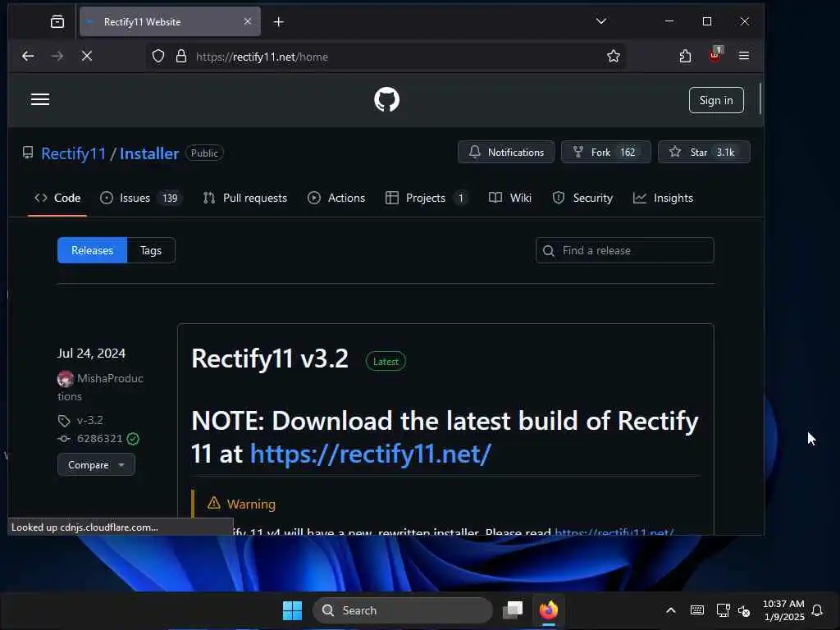This screenshot has width=840, height=630.
Task: Click the Notifications button
Action: pos(506,152)
